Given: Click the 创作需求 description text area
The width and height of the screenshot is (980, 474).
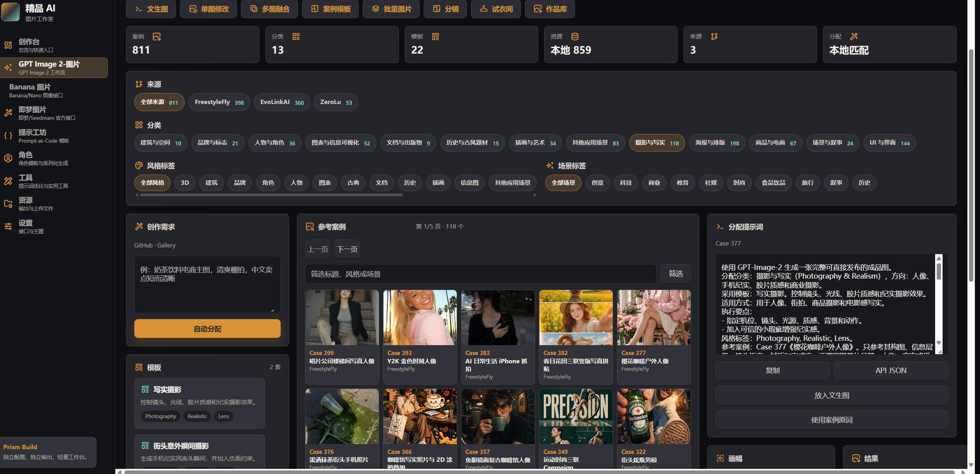Looking at the screenshot, I should (207, 284).
